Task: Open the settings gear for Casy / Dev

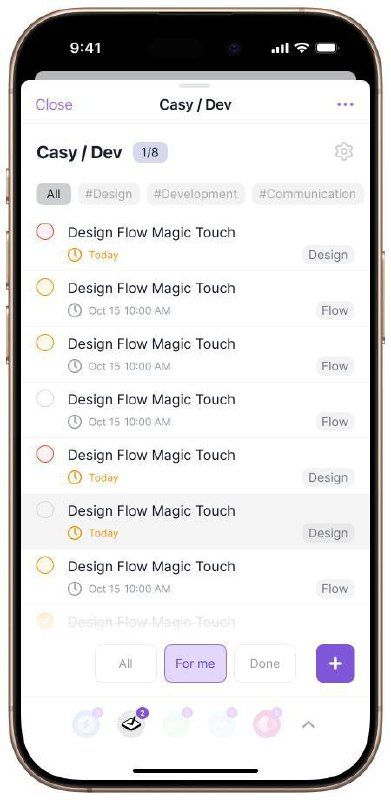Action: tap(344, 152)
